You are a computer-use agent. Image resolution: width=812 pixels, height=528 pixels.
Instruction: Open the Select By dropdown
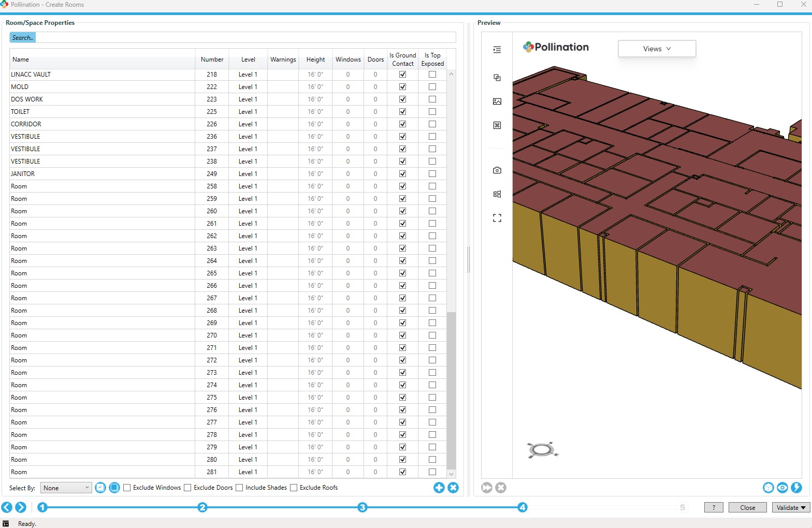point(66,488)
